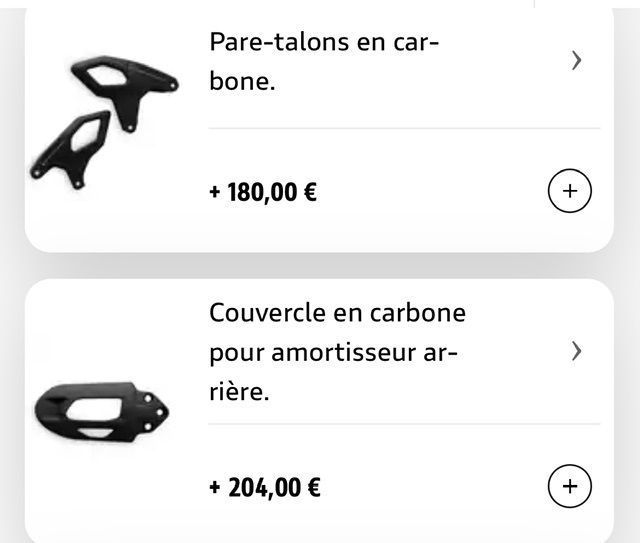Click the + 180,00 € price

(x=263, y=191)
